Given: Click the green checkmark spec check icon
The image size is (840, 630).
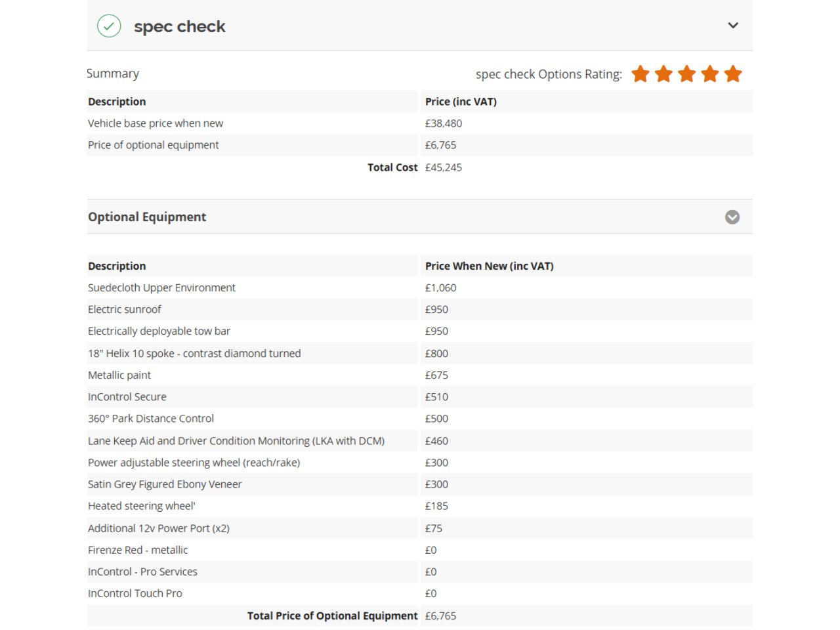Looking at the screenshot, I should [109, 26].
